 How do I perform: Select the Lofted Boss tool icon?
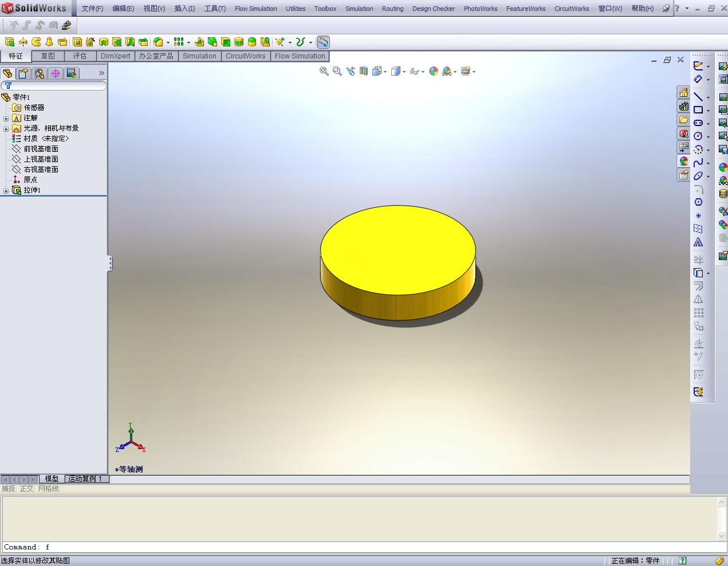(x=49, y=42)
